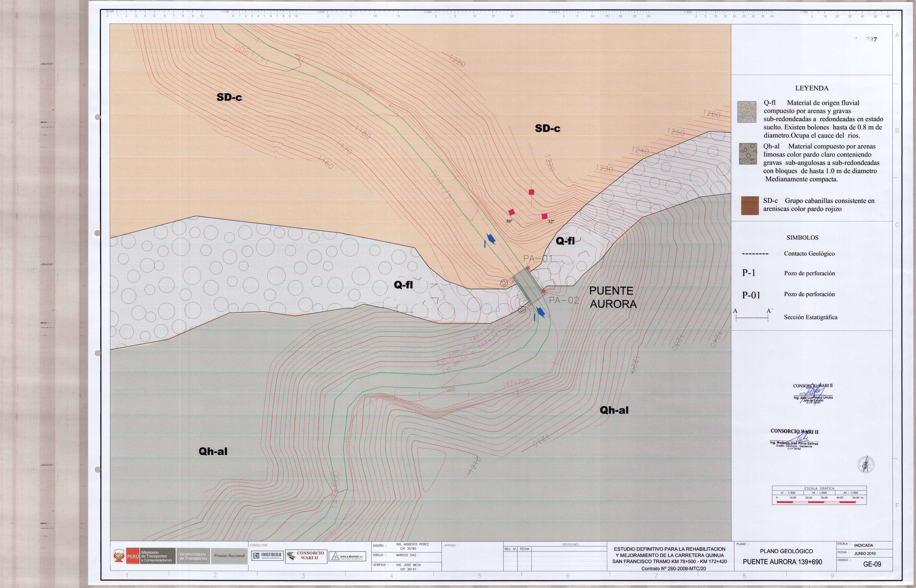
Task: Click the Viceministerio de Transportes label
Action: pos(193,556)
